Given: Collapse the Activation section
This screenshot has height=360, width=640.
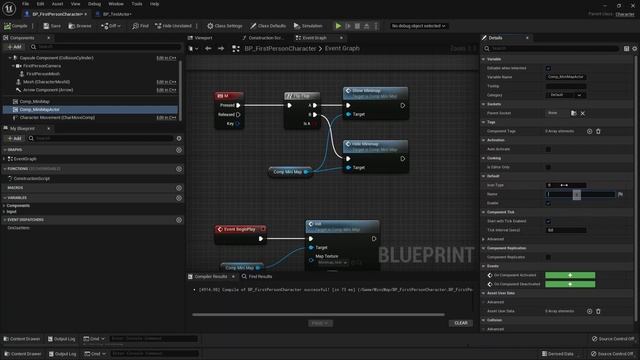Looking at the screenshot, I should [x=484, y=140].
